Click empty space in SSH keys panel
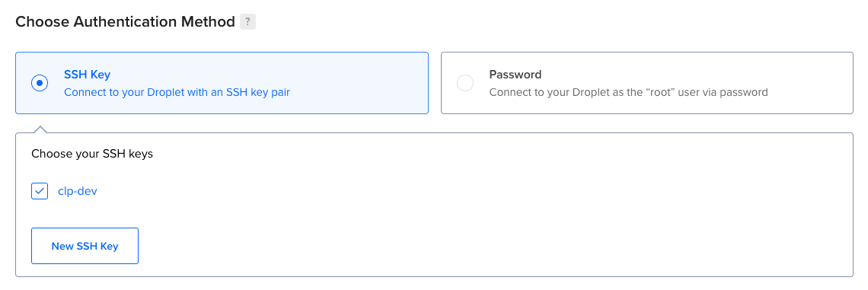This screenshot has height=290, width=868. point(498,221)
